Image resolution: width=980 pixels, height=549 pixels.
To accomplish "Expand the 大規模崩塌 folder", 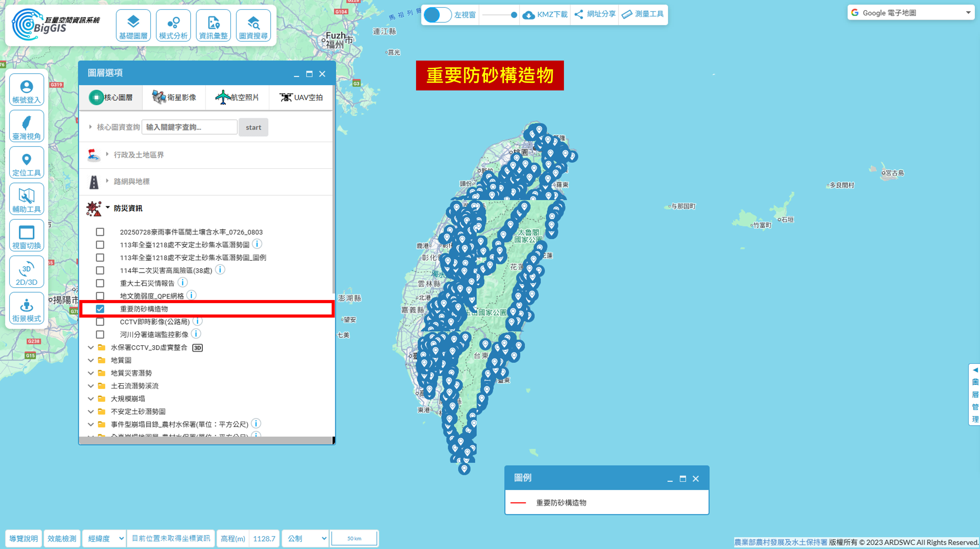I will click(91, 399).
